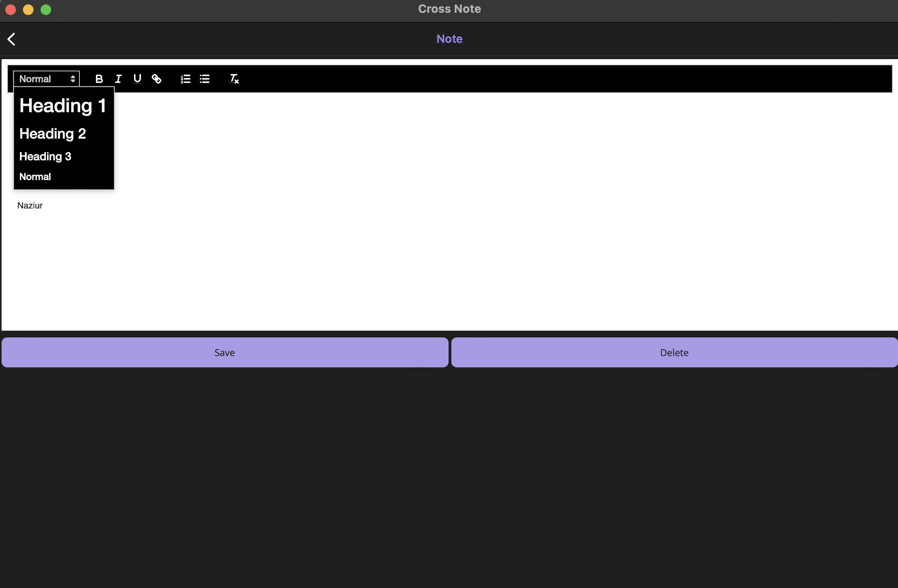Viewport: 898px width, 588px height.
Task: Toggle underline formatting
Action: click(137, 79)
